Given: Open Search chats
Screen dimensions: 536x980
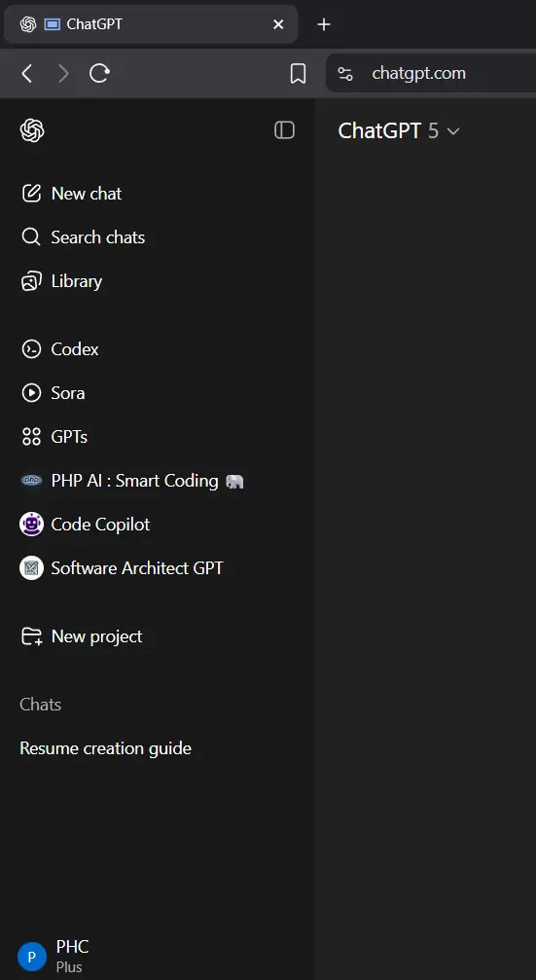Looking at the screenshot, I should (x=158, y=237).
